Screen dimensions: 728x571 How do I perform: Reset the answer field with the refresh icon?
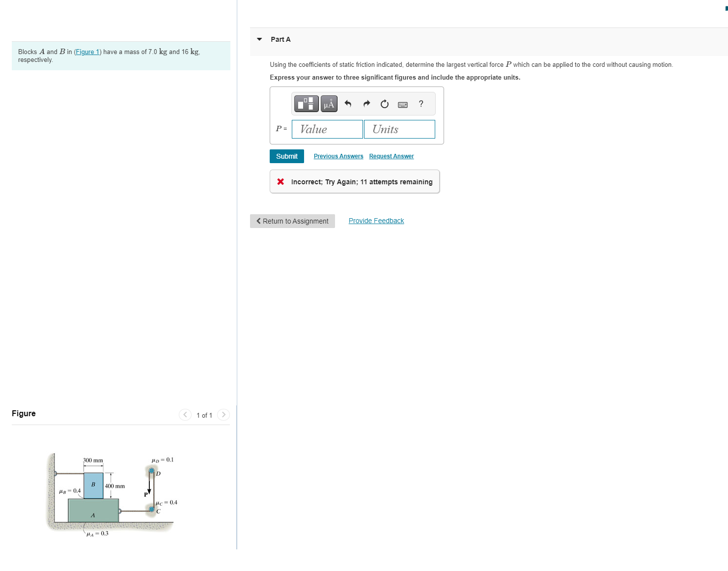[384, 104]
